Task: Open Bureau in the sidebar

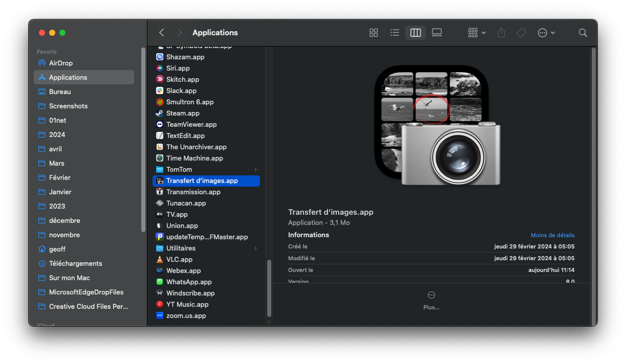Action: (x=84, y=92)
